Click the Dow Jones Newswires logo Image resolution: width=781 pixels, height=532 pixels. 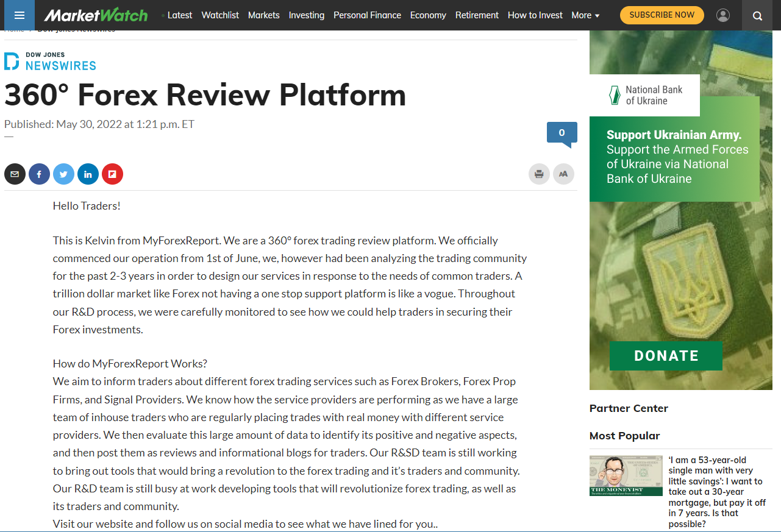tap(50, 60)
